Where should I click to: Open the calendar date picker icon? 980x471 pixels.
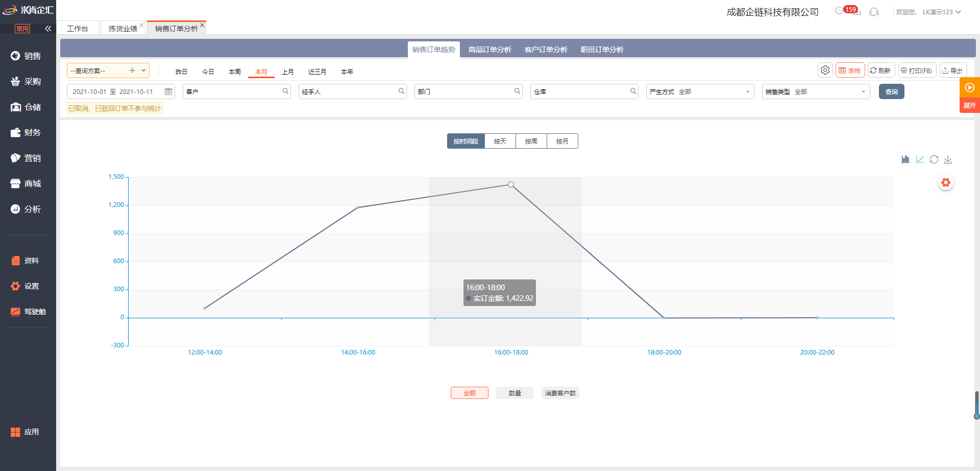(x=168, y=91)
